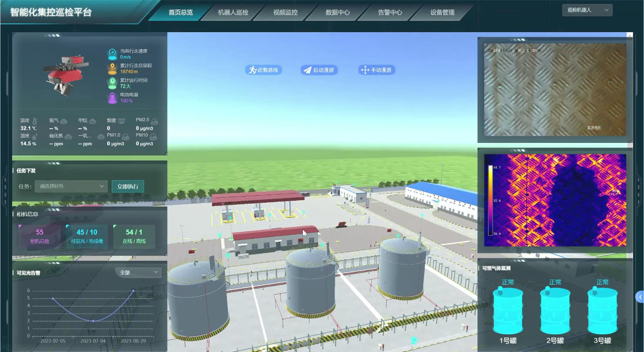This screenshot has height=352, width=644.
Task: Expand the blue side panel arrow
Action: point(639,297)
